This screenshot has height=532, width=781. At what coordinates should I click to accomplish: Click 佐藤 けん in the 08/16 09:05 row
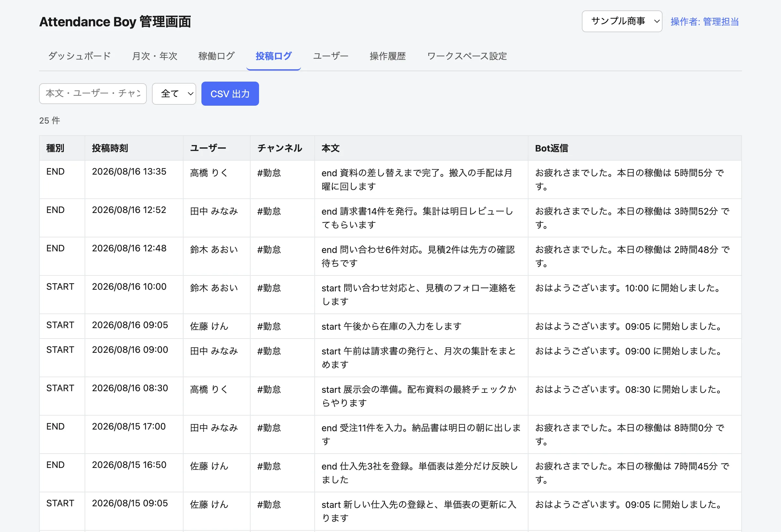point(209,326)
